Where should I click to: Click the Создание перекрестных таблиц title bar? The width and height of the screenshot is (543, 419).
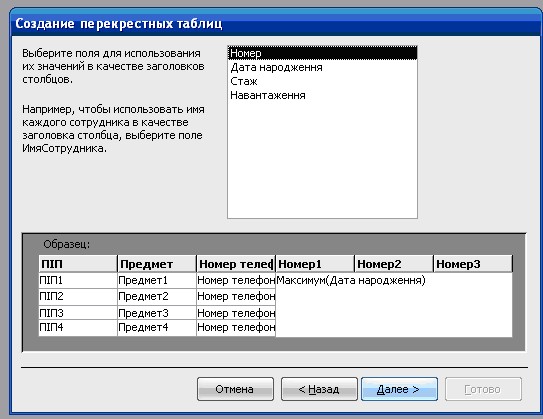click(x=275, y=24)
